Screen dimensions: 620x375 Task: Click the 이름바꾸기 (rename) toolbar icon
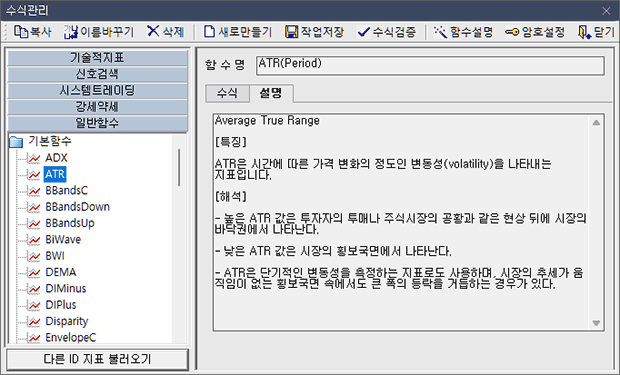[71, 32]
